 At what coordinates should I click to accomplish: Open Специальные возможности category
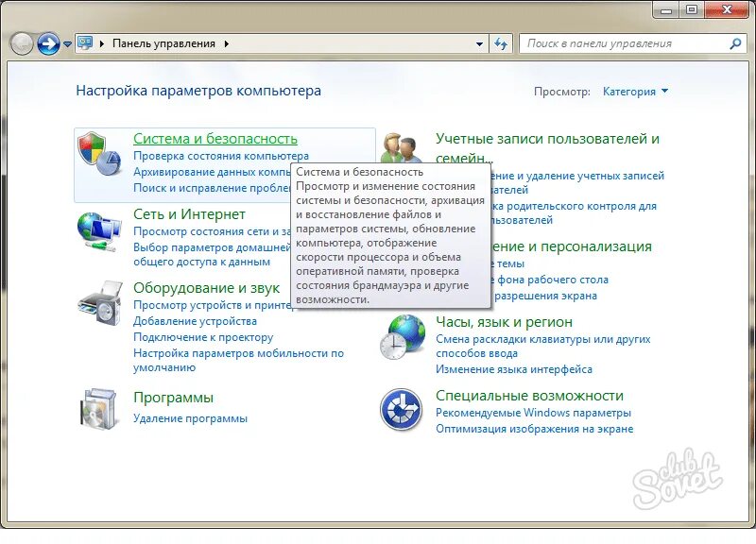click(x=529, y=396)
